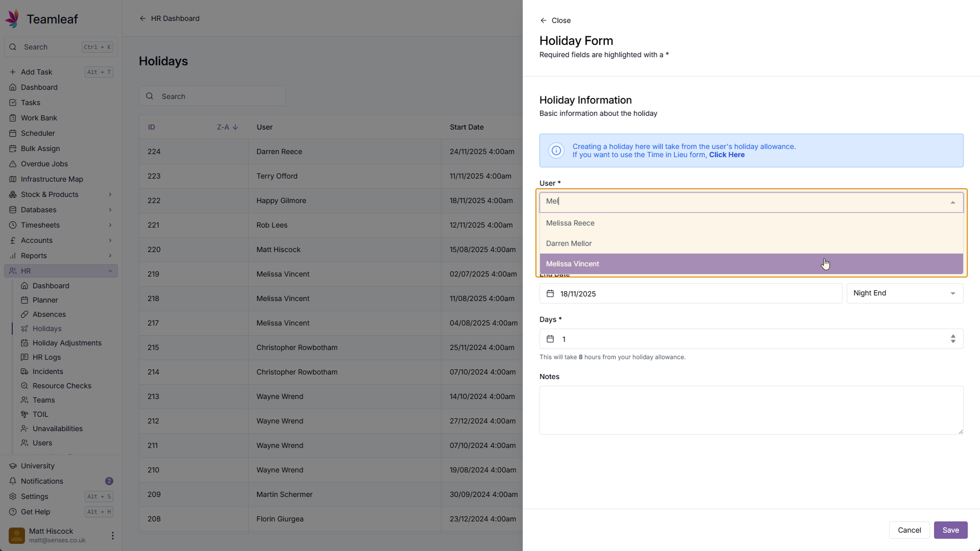The width and height of the screenshot is (980, 551).
Task: Collapse the HR section in sidebar
Action: 110,271
